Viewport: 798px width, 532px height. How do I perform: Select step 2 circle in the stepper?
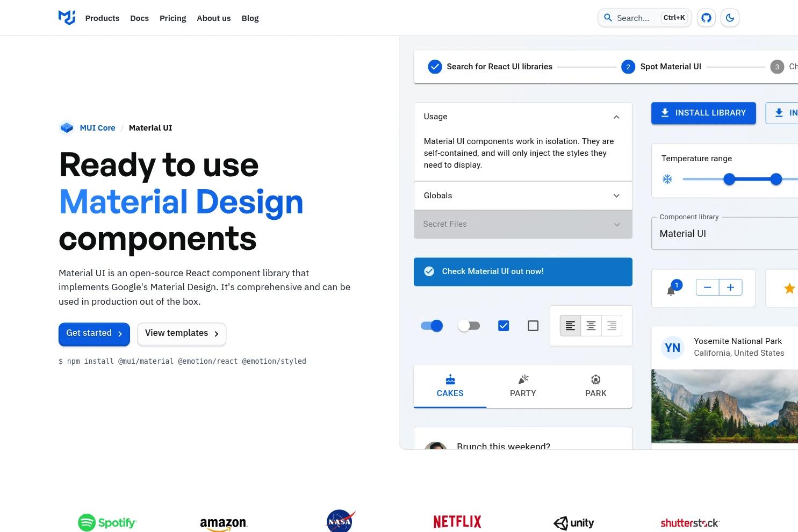pos(628,67)
